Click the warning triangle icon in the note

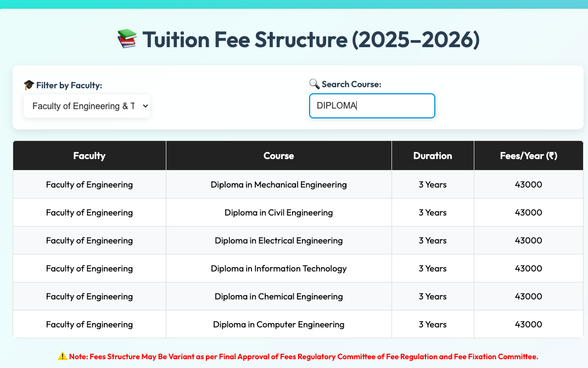click(62, 356)
